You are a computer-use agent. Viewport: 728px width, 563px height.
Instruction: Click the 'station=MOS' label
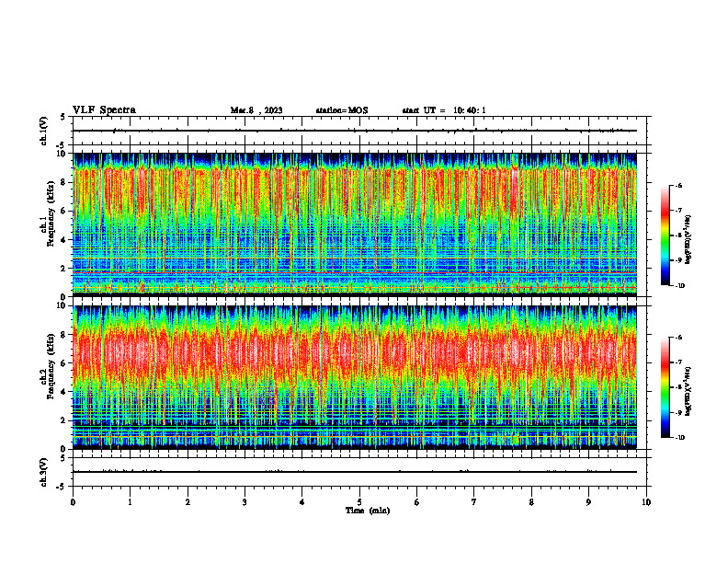342,110
